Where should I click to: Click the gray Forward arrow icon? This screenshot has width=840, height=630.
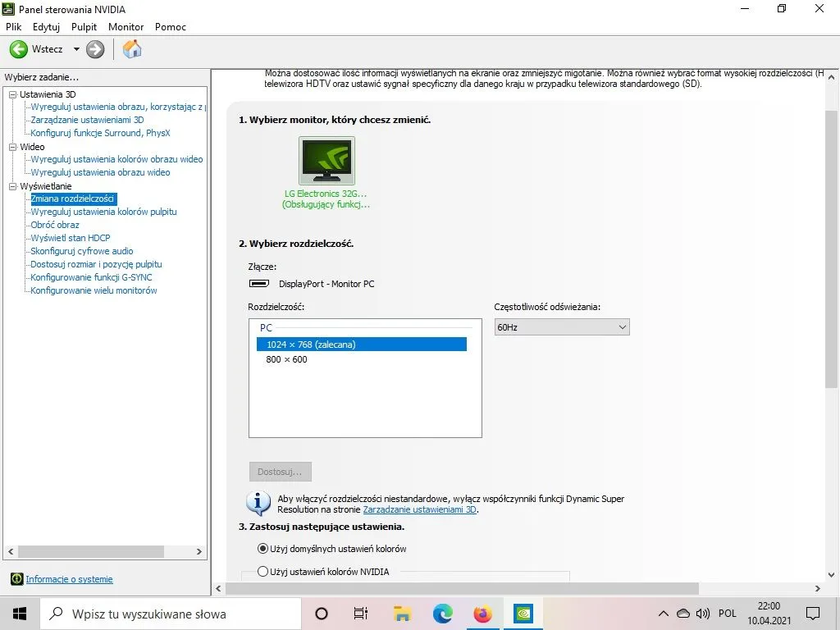point(95,49)
